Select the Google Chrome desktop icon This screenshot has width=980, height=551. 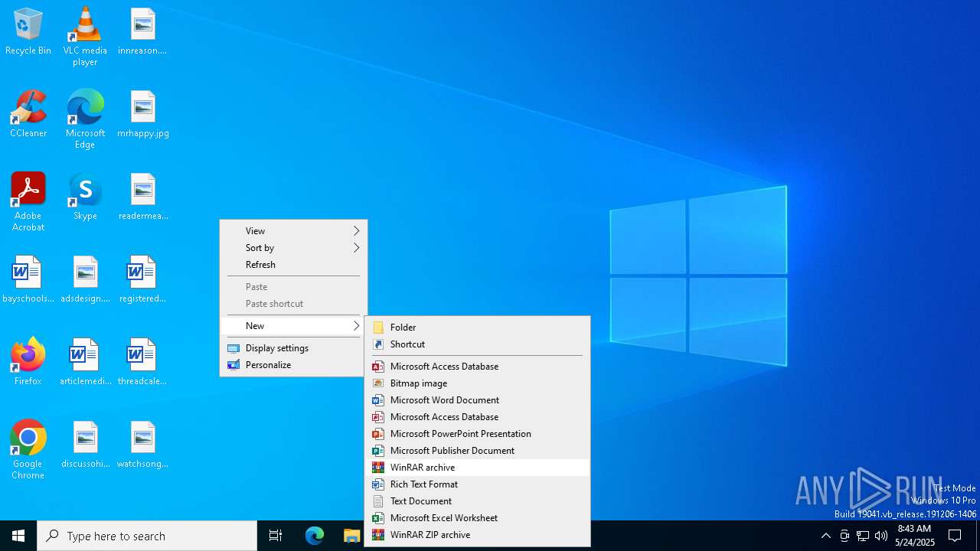pyautogui.click(x=28, y=449)
